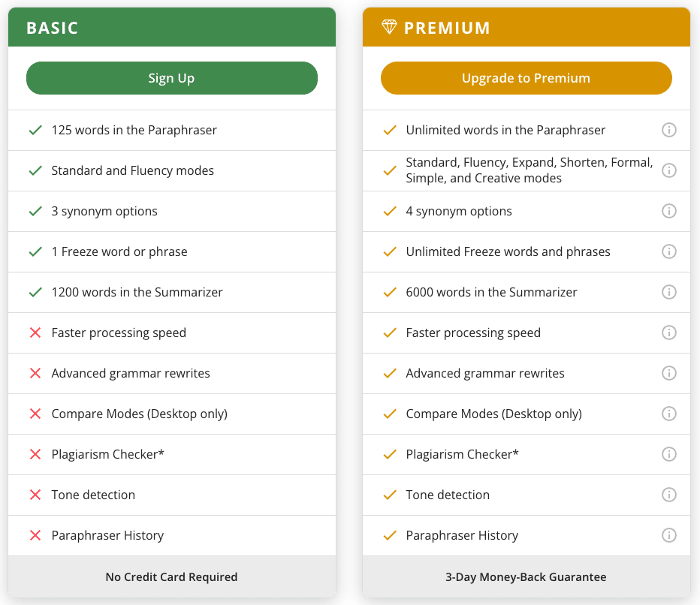Image resolution: width=700 pixels, height=605 pixels.
Task: View info for Unlimited Freeze words and phrases
Action: [x=668, y=251]
